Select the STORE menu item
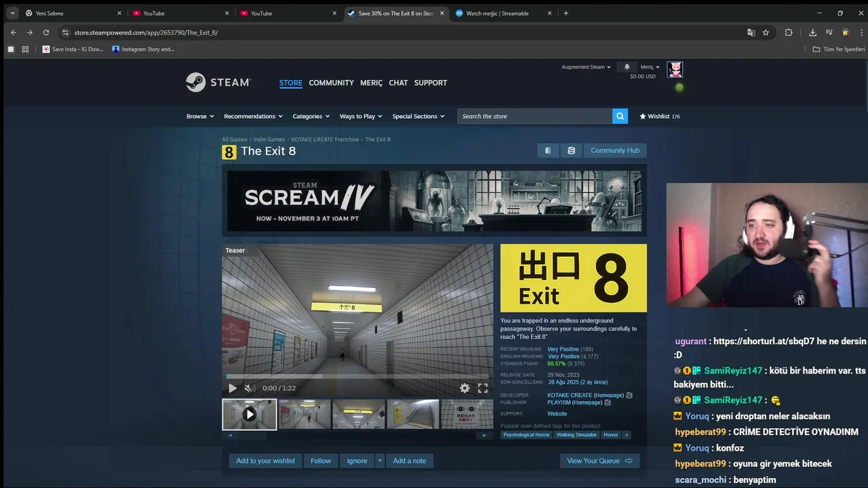Viewport: 868px width, 488px height. pos(291,83)
